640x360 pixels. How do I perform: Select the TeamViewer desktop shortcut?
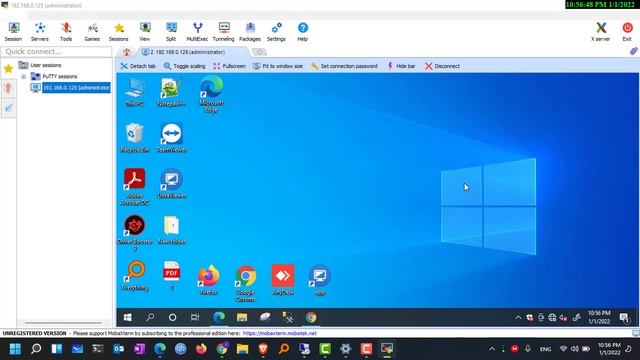click(171, 138)
